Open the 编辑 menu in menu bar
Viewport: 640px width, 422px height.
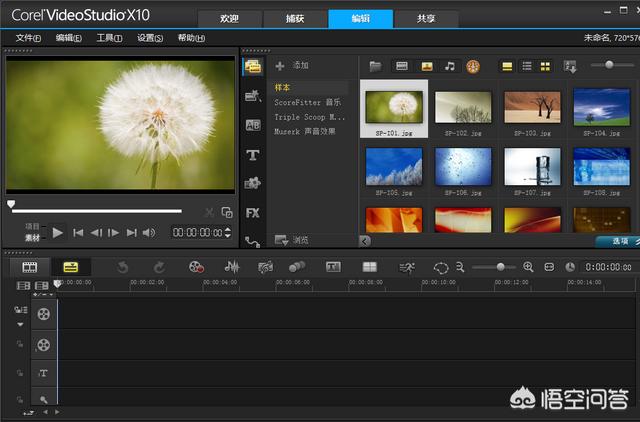[69, 38]
